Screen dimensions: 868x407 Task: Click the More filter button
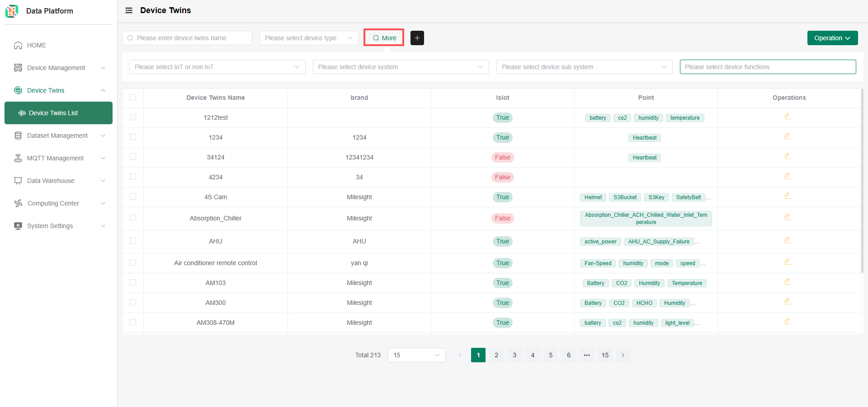[384, 38]
